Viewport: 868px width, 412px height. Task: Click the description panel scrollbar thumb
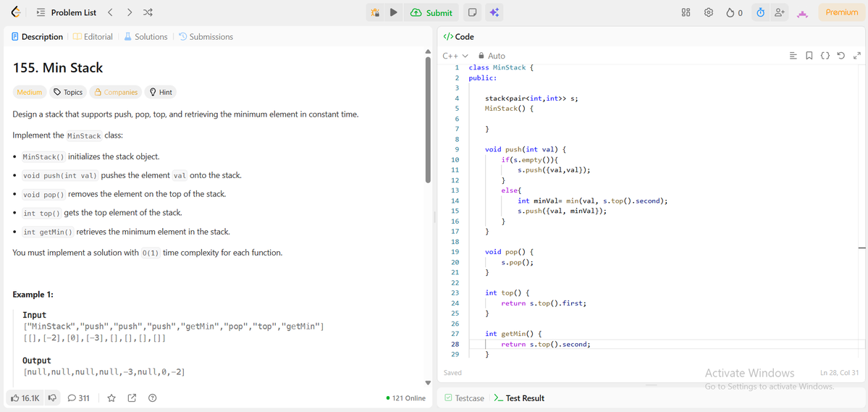tap(428, 120)
